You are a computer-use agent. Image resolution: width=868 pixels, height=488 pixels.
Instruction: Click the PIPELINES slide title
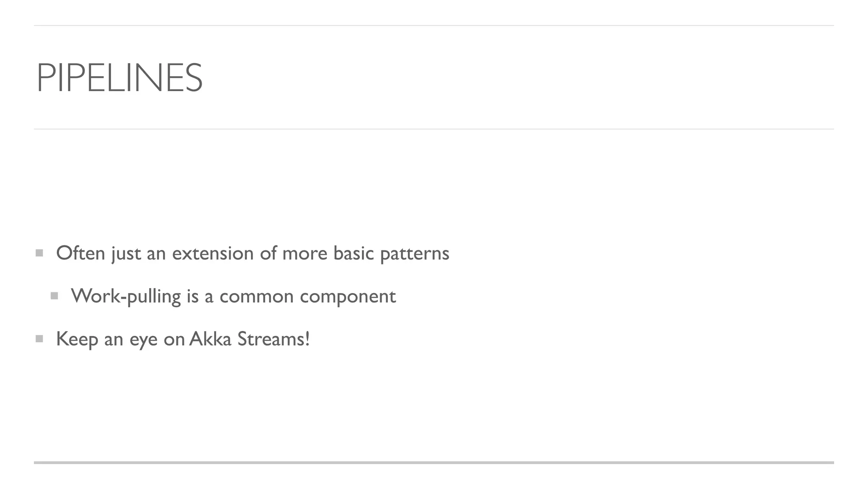click(120, 77)
